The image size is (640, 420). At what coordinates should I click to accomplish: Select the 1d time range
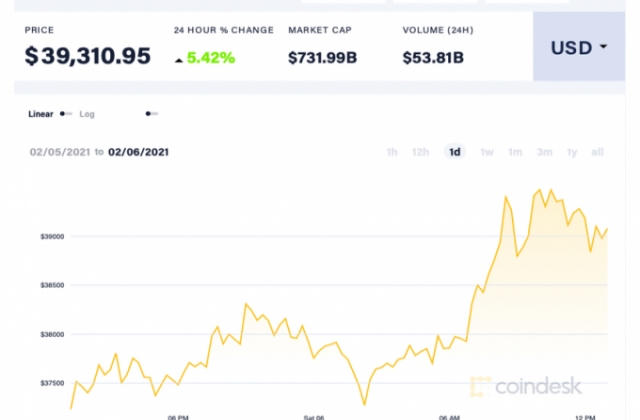pos(455,152)
